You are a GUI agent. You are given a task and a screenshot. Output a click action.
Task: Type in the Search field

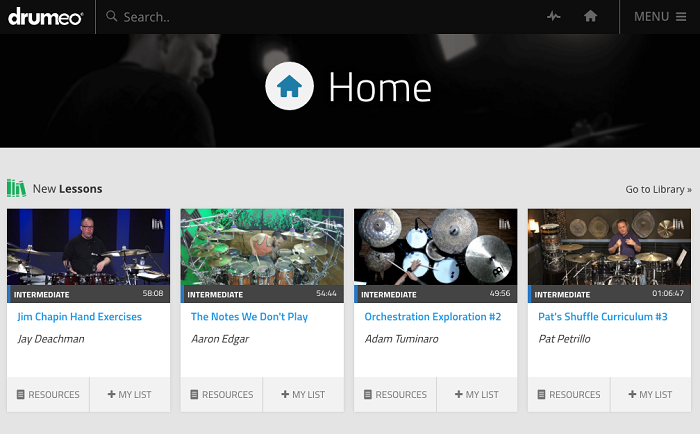pos(300,17)
